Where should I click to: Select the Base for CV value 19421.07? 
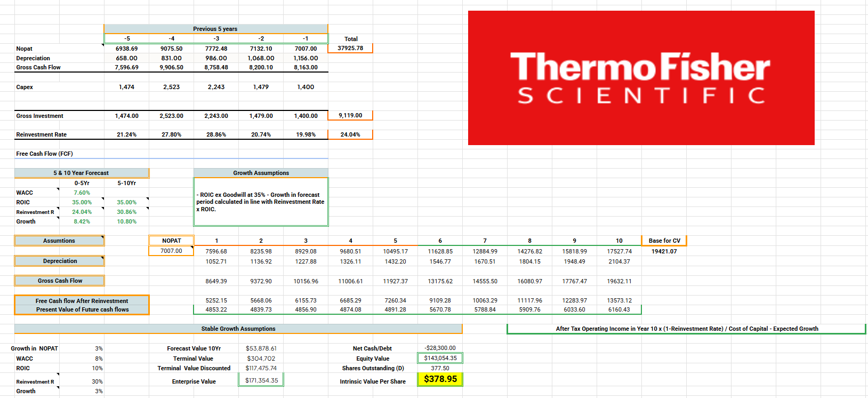click(x=664, y=251)
